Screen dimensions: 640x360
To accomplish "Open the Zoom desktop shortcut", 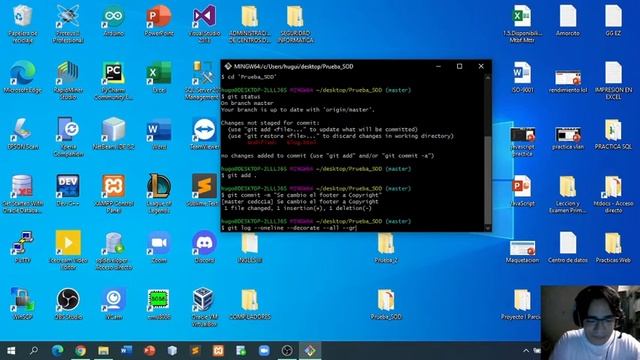I will tap(159, 248).
